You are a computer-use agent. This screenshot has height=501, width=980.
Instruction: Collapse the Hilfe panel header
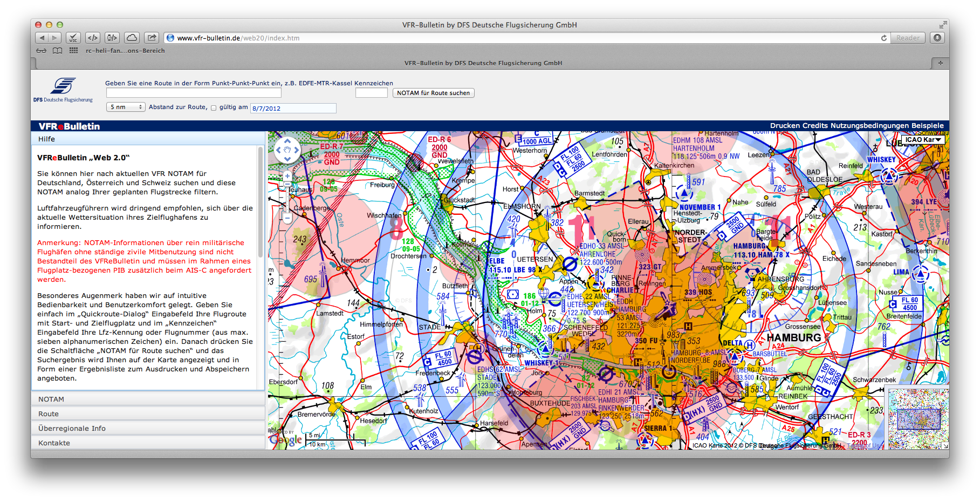pos(148,139)
